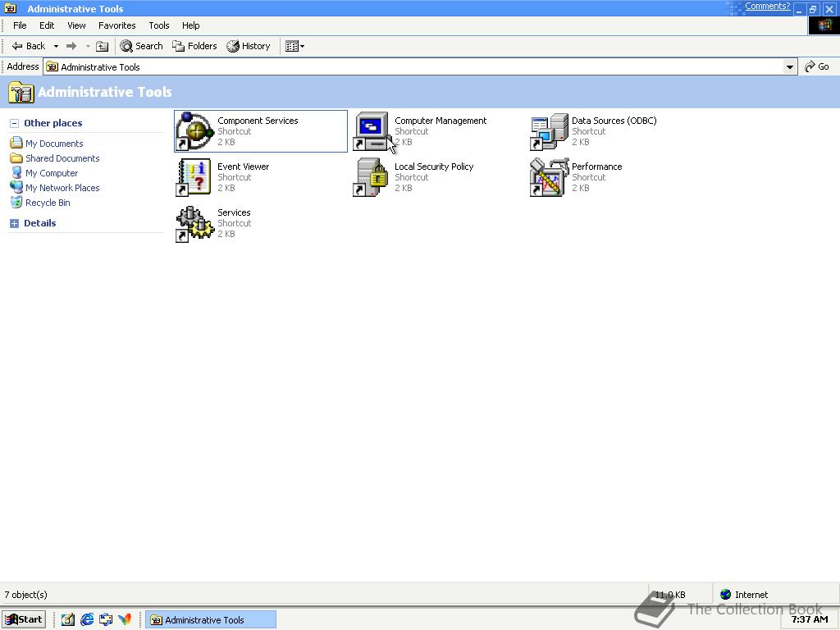Open the Forward history dropdown arrow
840x630 pixels.
pos(88,46)
